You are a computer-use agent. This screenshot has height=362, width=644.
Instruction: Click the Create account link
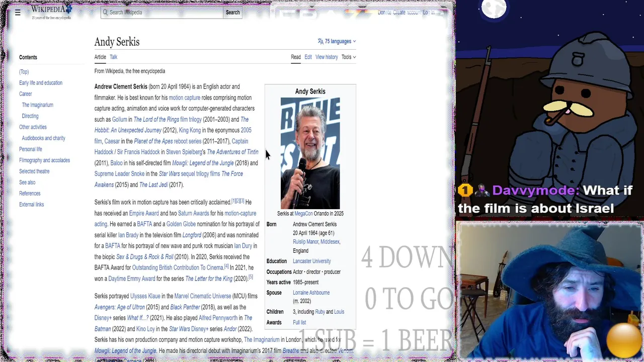click(406, 13)
